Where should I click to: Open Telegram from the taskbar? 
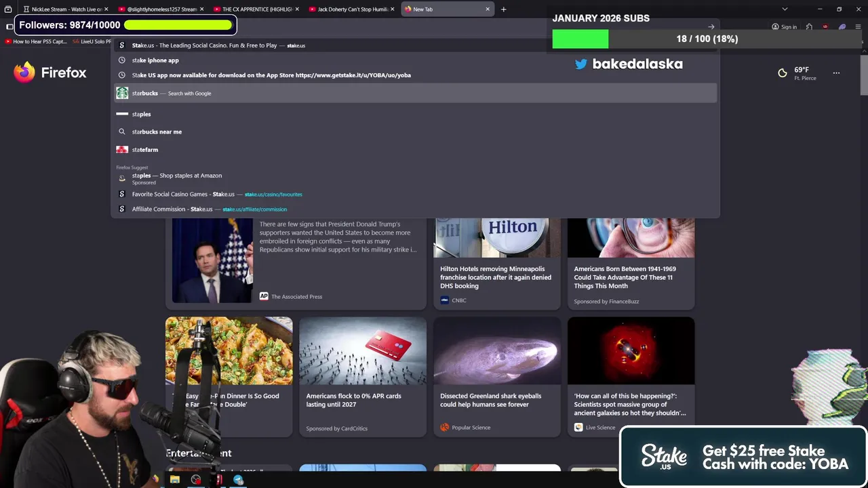238,480
